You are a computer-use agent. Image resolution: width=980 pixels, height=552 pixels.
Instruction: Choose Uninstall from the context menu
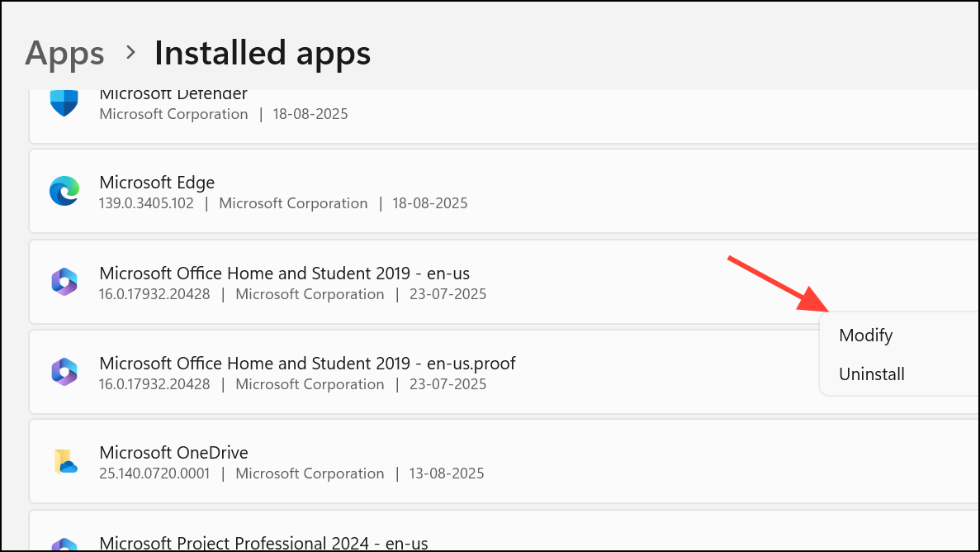click(x=871, y=374)
